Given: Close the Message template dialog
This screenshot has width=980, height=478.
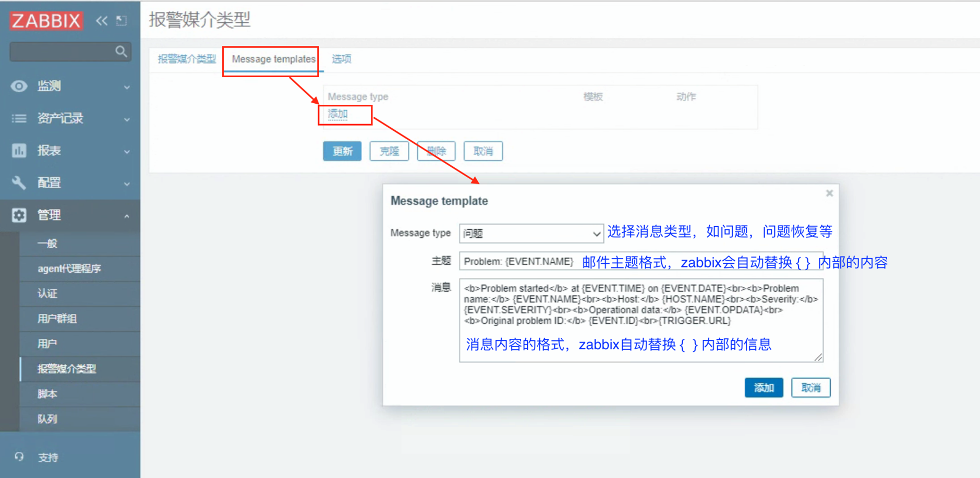Looking at the screenshot, I should (x=829, y=193).
